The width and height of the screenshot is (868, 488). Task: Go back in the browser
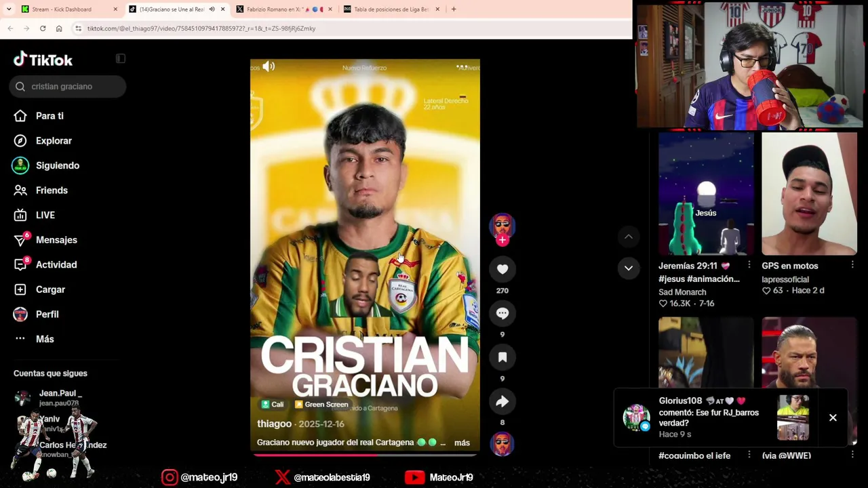(10, 28)
